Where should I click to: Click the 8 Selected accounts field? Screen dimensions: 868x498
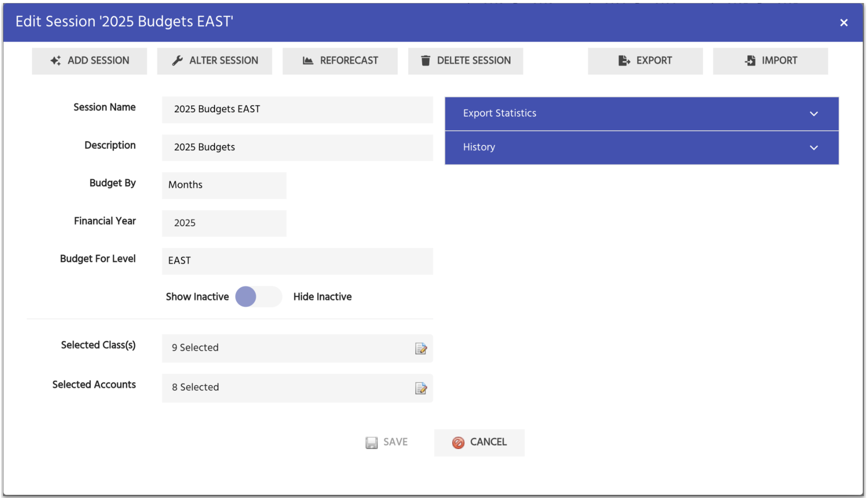pos(298,388)
